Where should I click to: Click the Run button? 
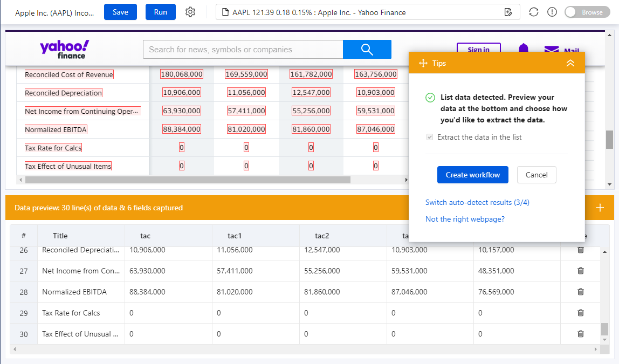tap(160, 12)
